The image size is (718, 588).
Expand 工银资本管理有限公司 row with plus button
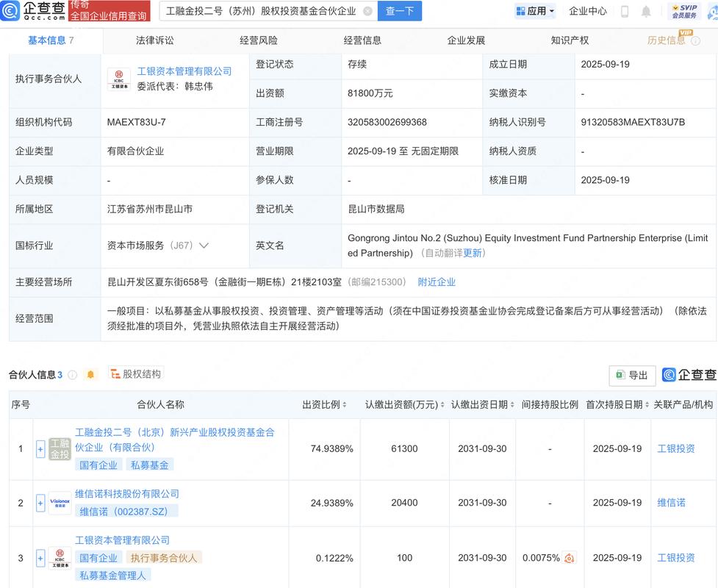click(x=40, y=558)
